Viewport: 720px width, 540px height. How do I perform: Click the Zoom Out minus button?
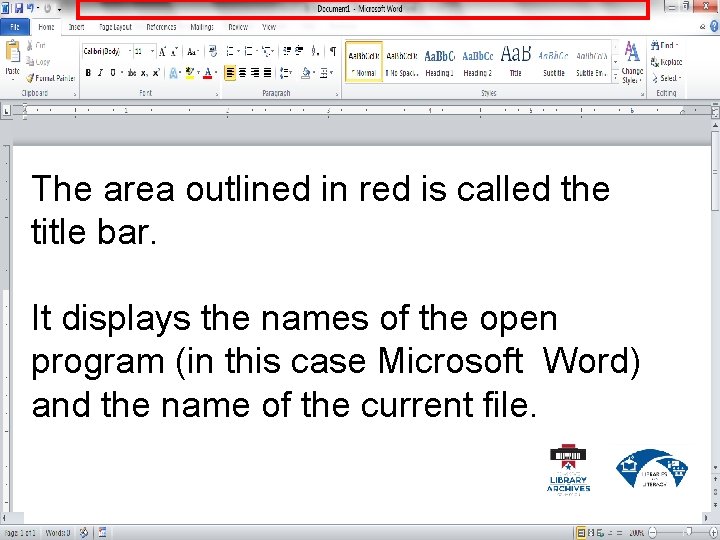[652, 532]
